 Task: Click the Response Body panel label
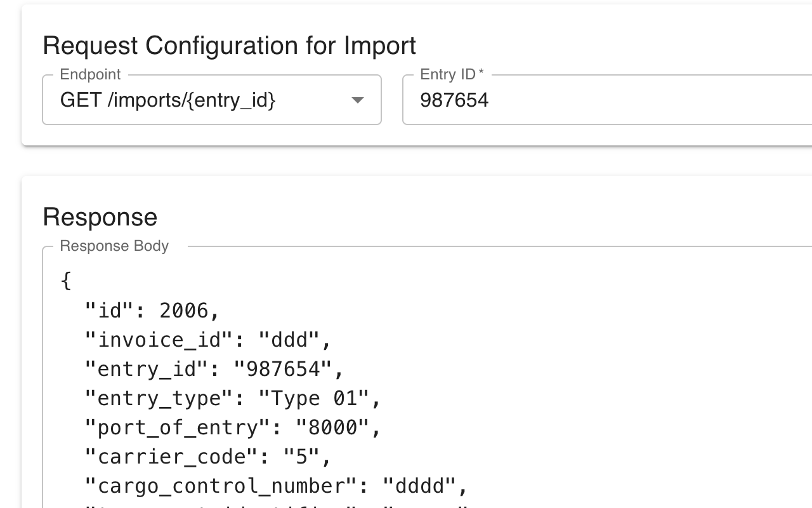point(114,246)
